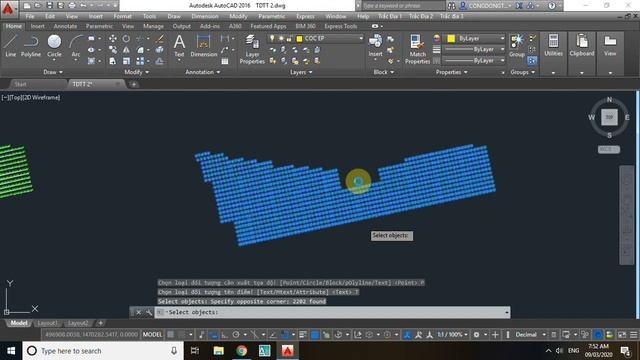Open the Clipboard panel

582,45
